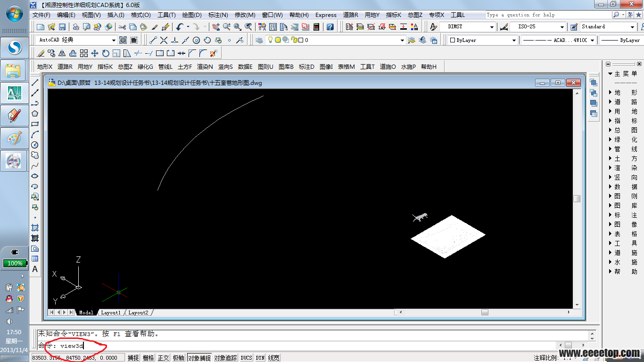Open the Express menu
This screenshot has width=644, height=362.
[326, 15]
